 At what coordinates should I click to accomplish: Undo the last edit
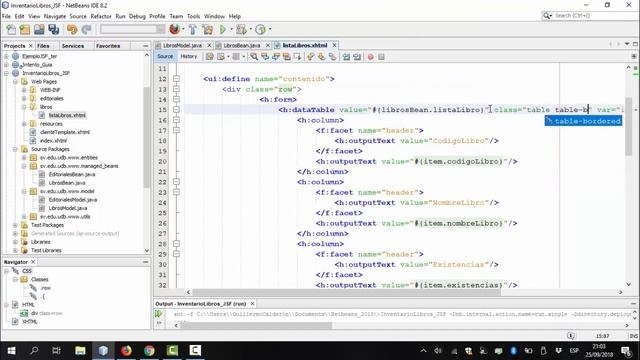click(x=72, y=29)
